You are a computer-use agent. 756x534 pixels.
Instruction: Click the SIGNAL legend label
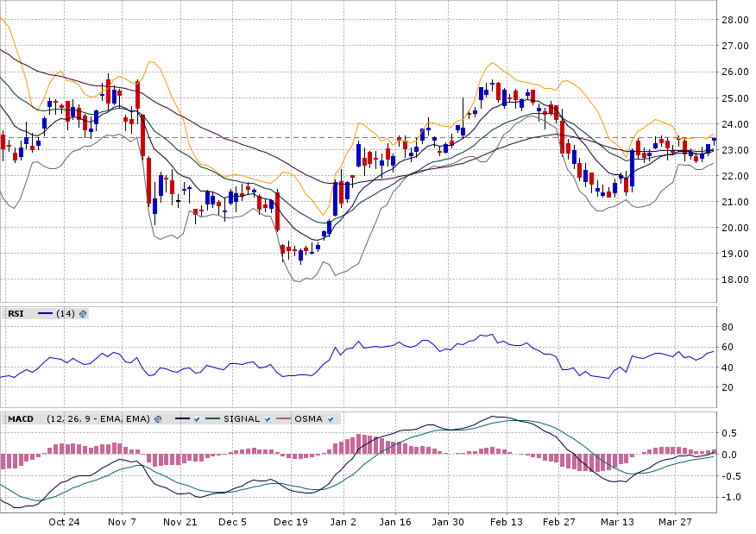pos(242,419)
